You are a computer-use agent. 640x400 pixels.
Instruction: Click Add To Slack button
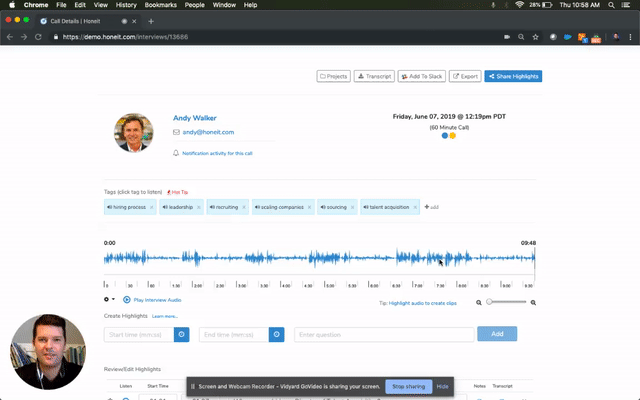point(422,76)
